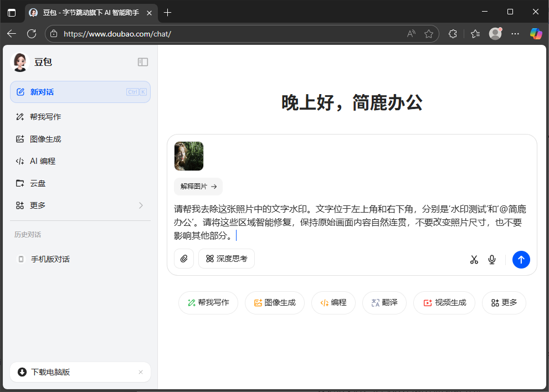The image size is (549, 392).
Task: Toggle 深度思考 deep thinking mode
Action: [226, 259]
